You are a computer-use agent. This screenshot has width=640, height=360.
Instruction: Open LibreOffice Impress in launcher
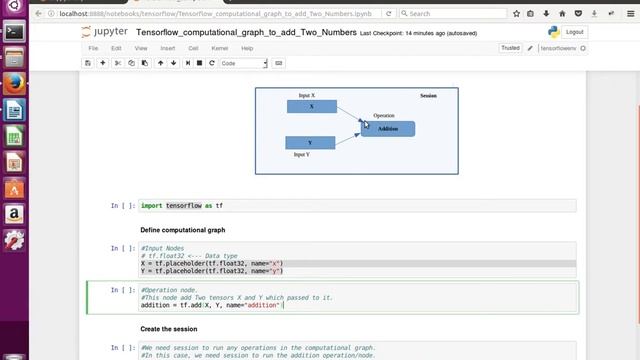(x=14, y=162)
